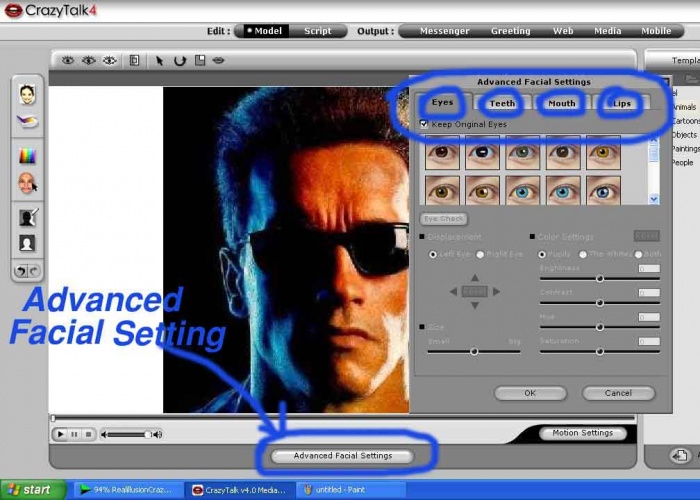Open Motion Settings

coord(583,433)
